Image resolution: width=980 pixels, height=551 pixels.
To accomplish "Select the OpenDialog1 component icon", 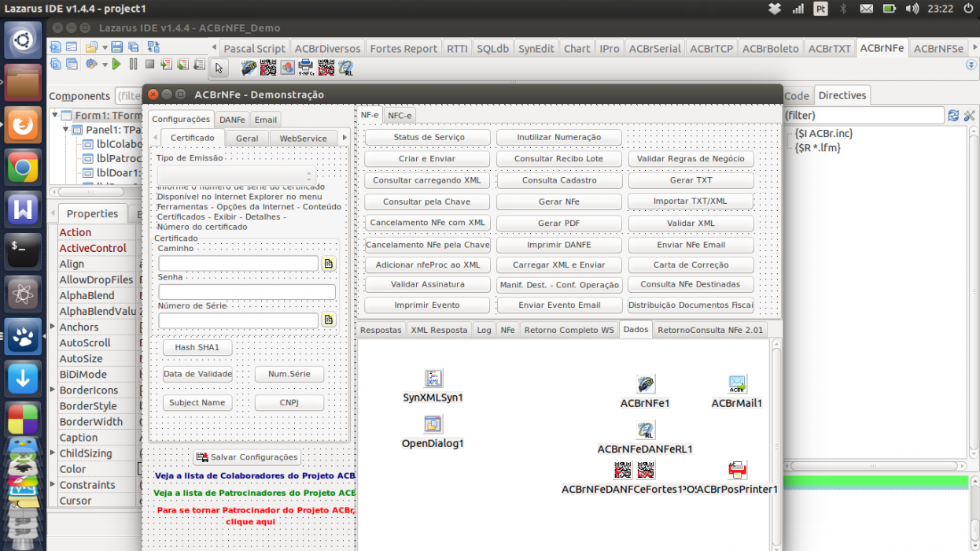I will [433, 424].
